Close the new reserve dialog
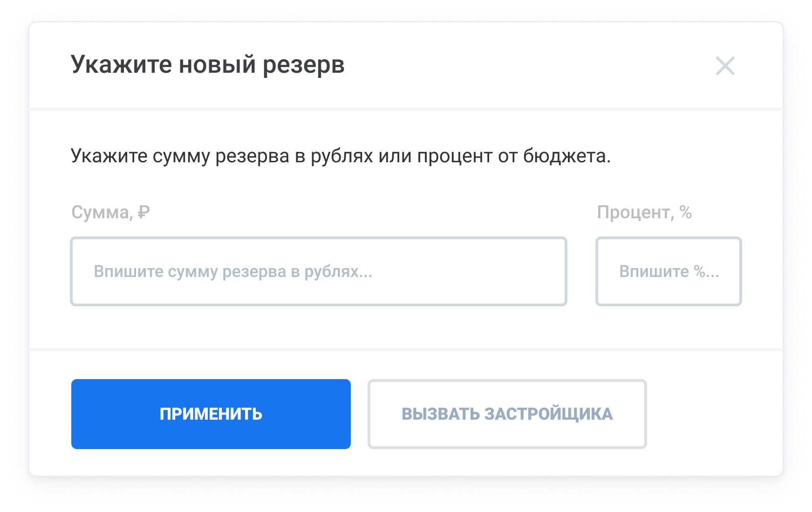This screenshot has width=812, height=512. (725, 66)
